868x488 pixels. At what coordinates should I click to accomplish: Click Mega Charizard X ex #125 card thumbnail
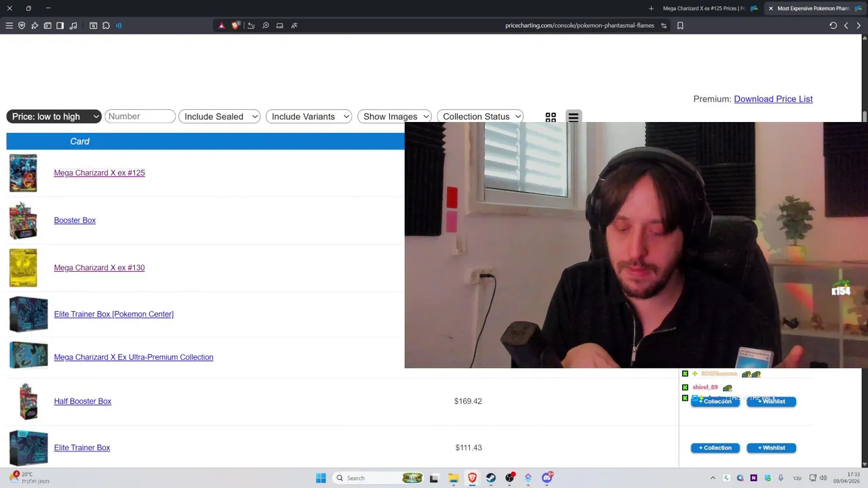[23, 173]
